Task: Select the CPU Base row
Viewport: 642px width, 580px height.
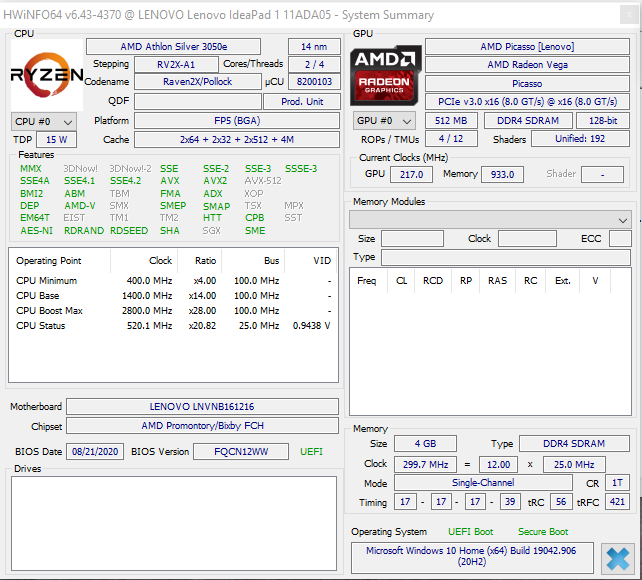Action: pyautogui.click(x=173, y=296)
